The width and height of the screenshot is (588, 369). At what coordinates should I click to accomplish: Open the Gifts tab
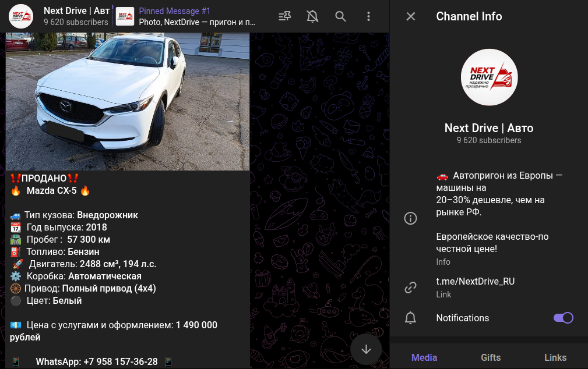click(491, 357)
